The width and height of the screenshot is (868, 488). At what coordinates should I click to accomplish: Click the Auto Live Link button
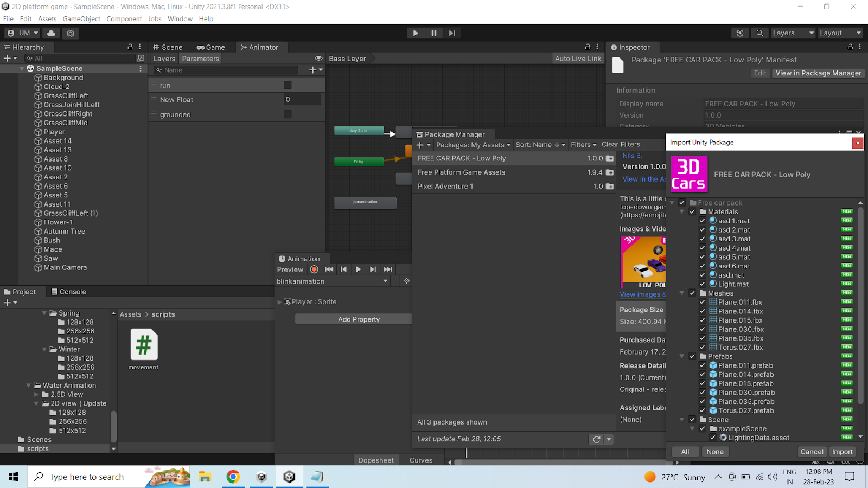pyautogui.click(x=578, y=59)
